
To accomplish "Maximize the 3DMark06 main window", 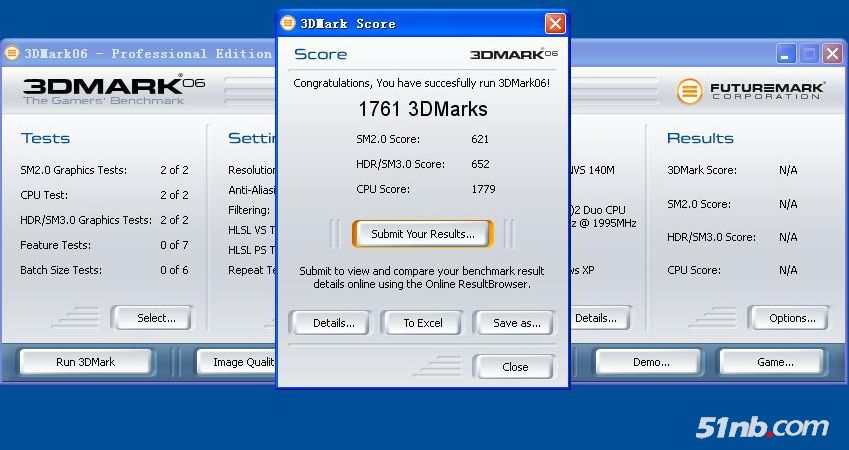I will coord(809,54).
